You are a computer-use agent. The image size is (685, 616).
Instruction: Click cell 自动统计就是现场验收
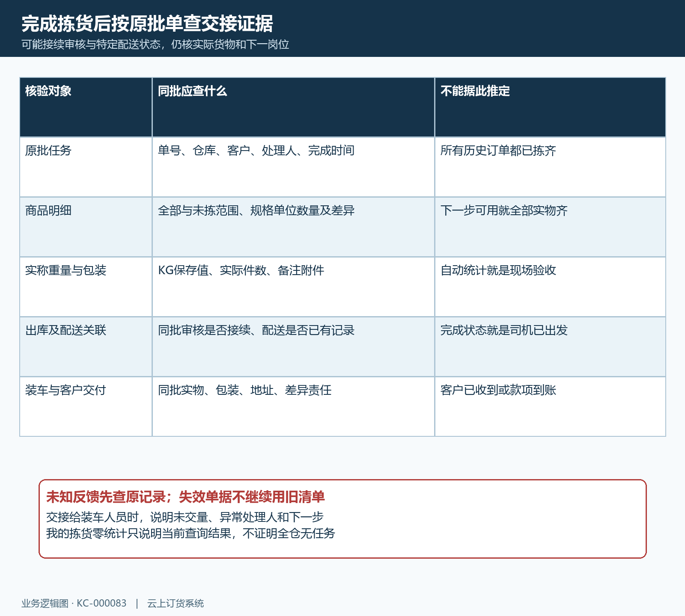click(550, 287)
